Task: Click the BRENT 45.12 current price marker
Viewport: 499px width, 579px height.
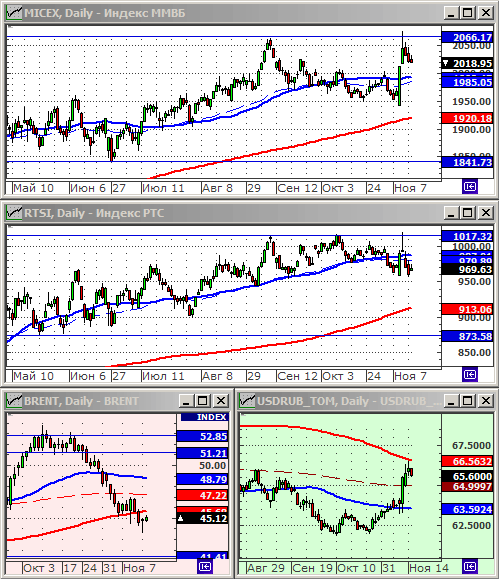Action: 203,518
